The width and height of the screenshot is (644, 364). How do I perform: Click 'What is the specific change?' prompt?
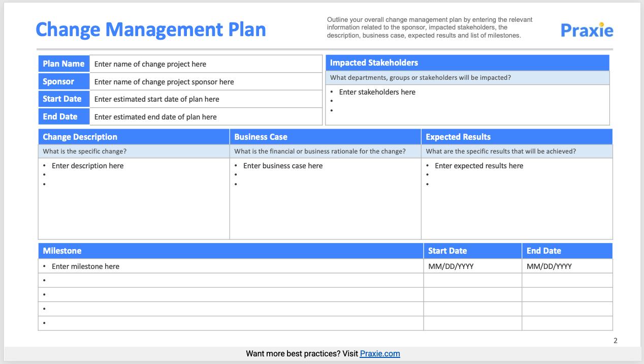tap(85, 151)
